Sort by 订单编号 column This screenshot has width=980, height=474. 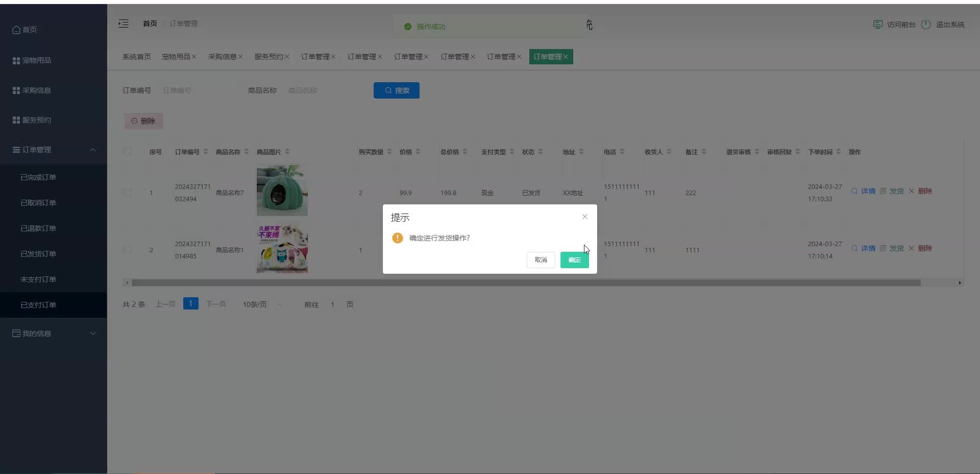tap(206, 152)
